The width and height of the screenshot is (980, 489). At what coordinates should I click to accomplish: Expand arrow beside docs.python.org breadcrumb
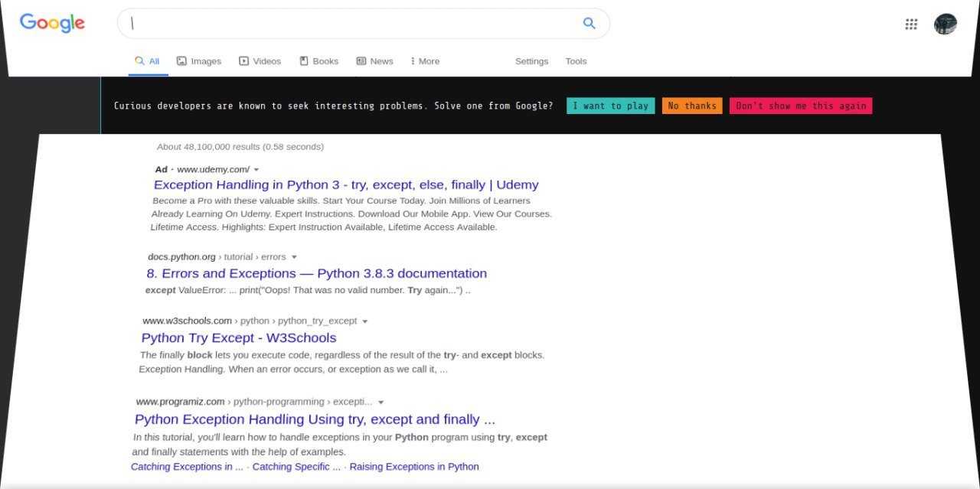pos(294,257)
